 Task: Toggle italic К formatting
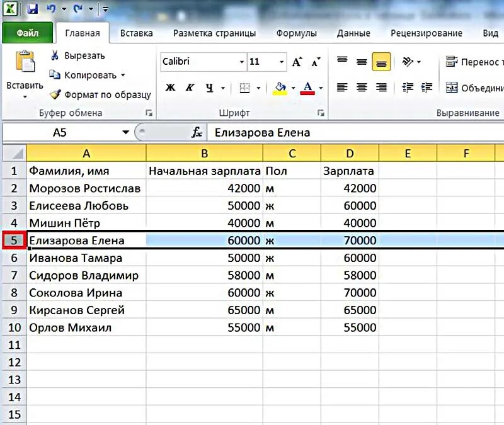pos(190,88)
